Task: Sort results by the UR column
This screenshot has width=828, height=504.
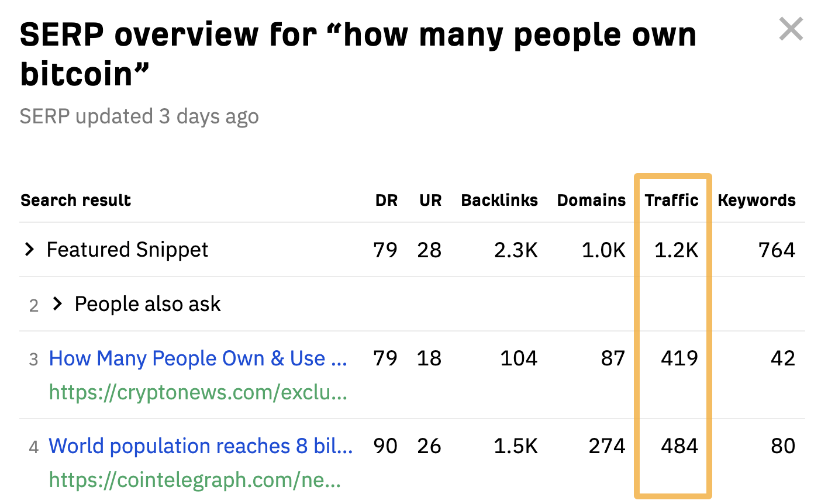Action: click(x=430, y=199)
